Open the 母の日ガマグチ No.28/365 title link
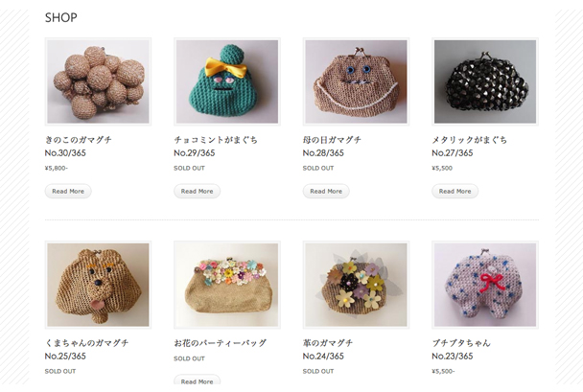The width and height of the screenshot is (583, 392). tap(332, 146)
